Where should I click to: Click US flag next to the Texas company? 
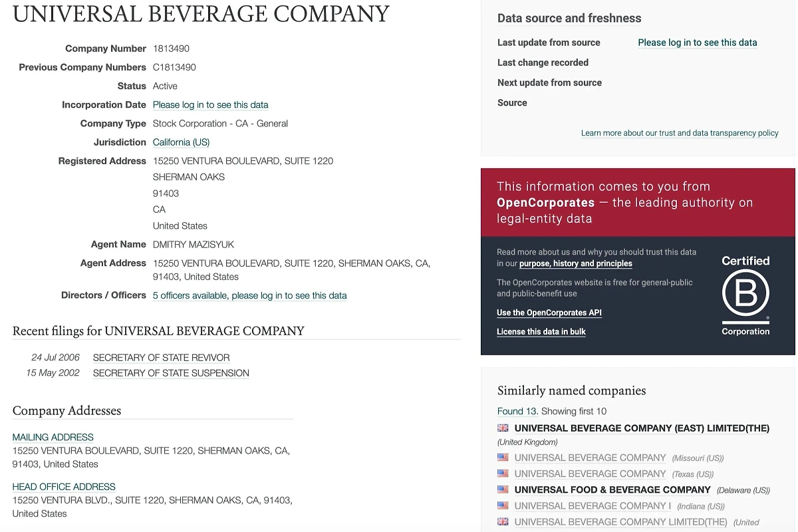pos(503,473)
